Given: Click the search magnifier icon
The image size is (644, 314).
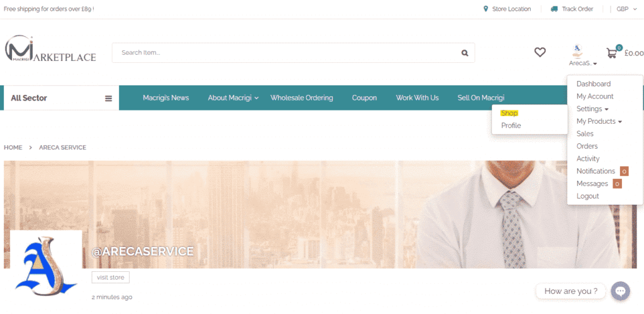Looking at the screenshot, I should (465, 53).
